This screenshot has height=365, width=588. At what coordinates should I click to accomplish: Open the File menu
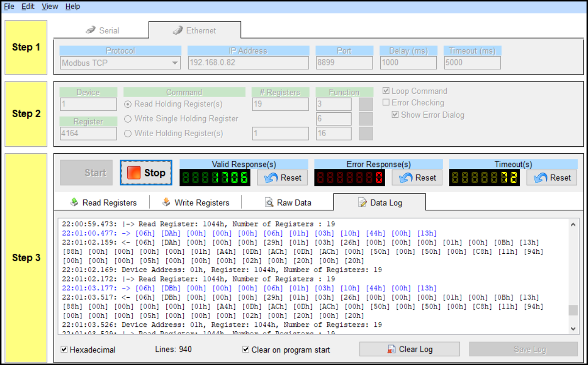[x=9, y=6]
